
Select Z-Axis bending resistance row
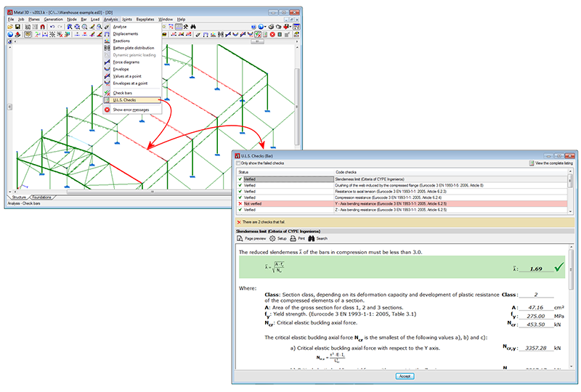click(402, 210)
